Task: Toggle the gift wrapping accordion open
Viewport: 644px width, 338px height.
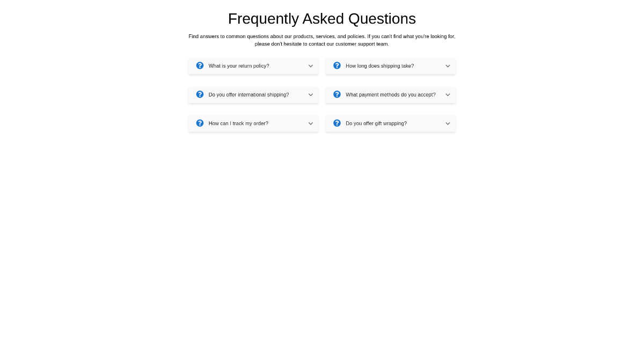Action: pos(390,123)
